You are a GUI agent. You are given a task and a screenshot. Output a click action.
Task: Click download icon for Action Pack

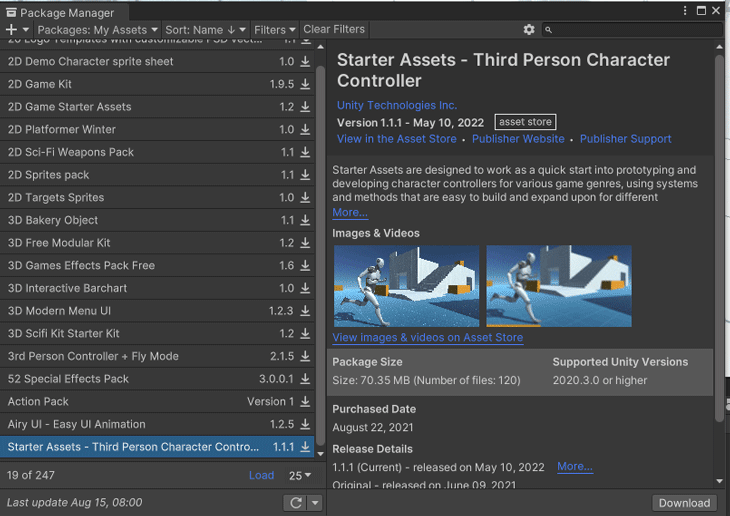tap(306, 402)
